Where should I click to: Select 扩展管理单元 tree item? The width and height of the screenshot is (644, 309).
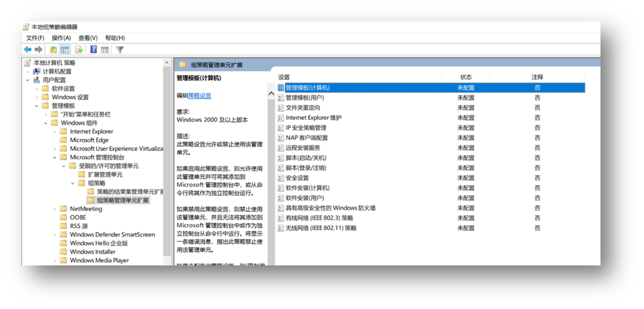point(105,174)
